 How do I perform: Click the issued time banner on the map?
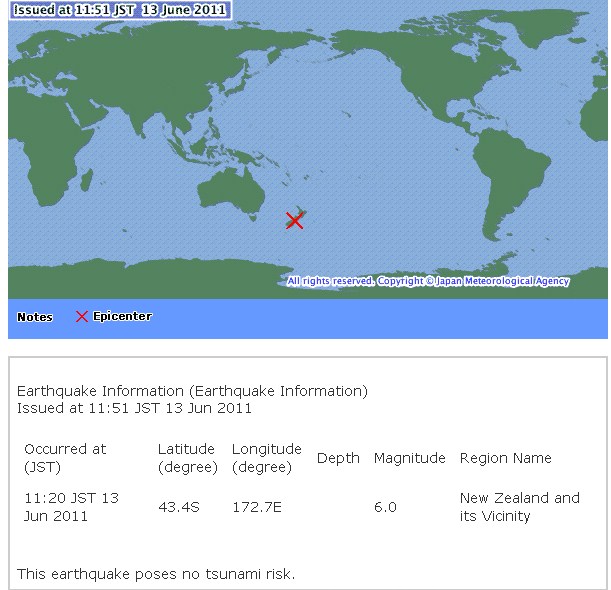(119, 10)
